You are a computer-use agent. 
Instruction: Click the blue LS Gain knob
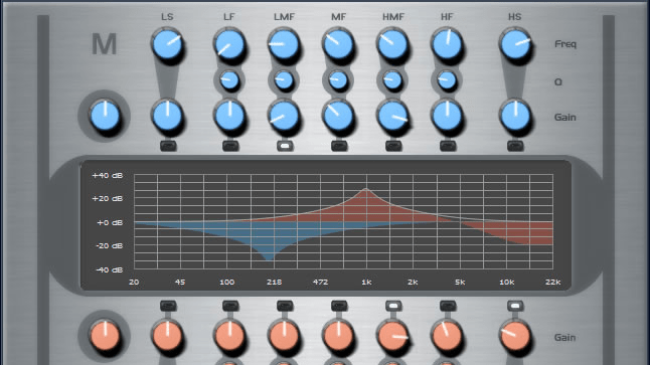(167, 116)
